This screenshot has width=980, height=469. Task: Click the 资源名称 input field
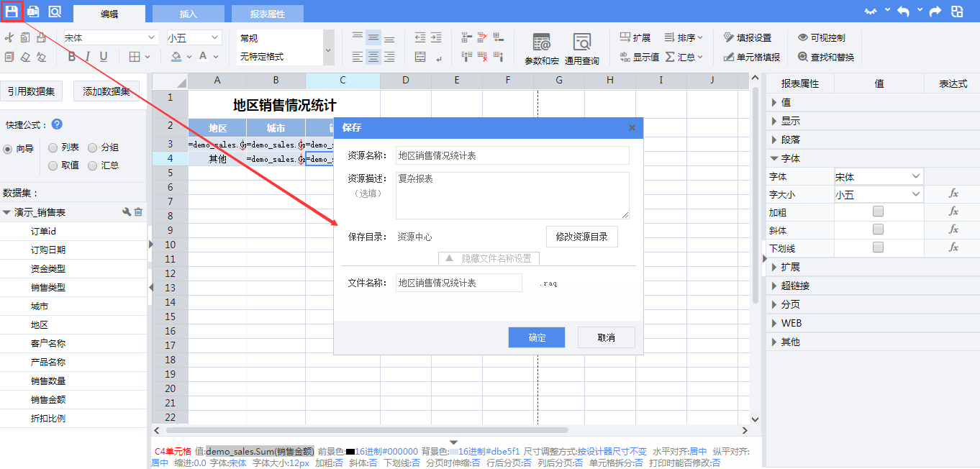(512, 155)
